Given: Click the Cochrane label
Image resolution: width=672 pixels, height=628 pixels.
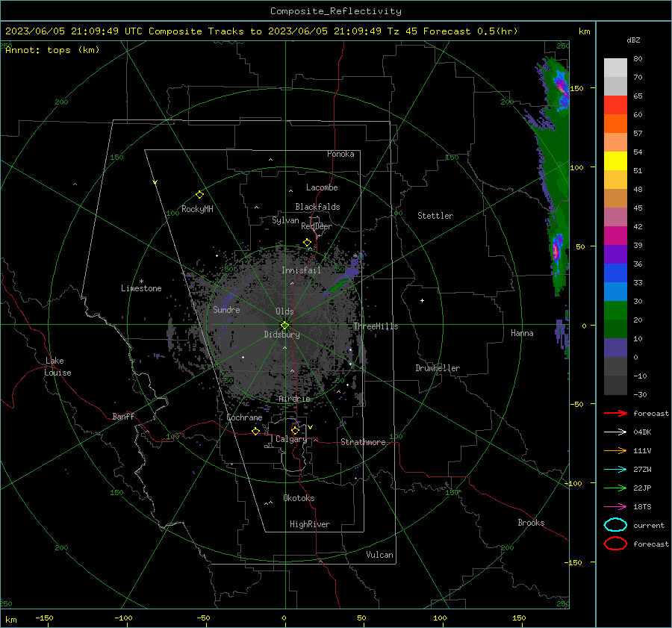Looking at the screenshot, I should tap(244, 417).
